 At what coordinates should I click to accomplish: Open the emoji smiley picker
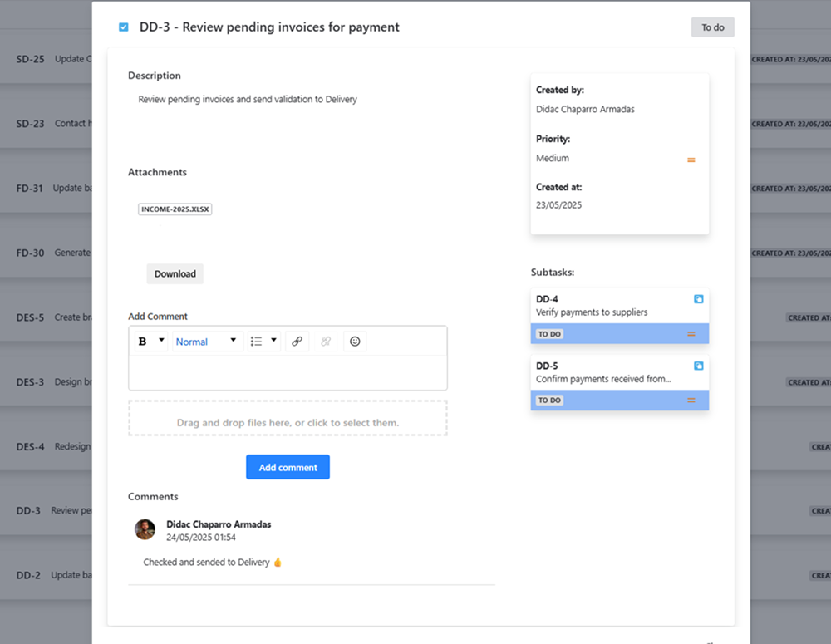click(x=355, y=342)
